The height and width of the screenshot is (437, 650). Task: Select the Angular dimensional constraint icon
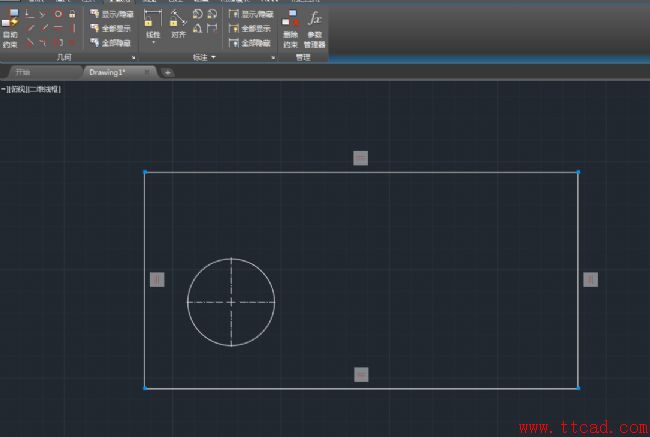(198, 28)
